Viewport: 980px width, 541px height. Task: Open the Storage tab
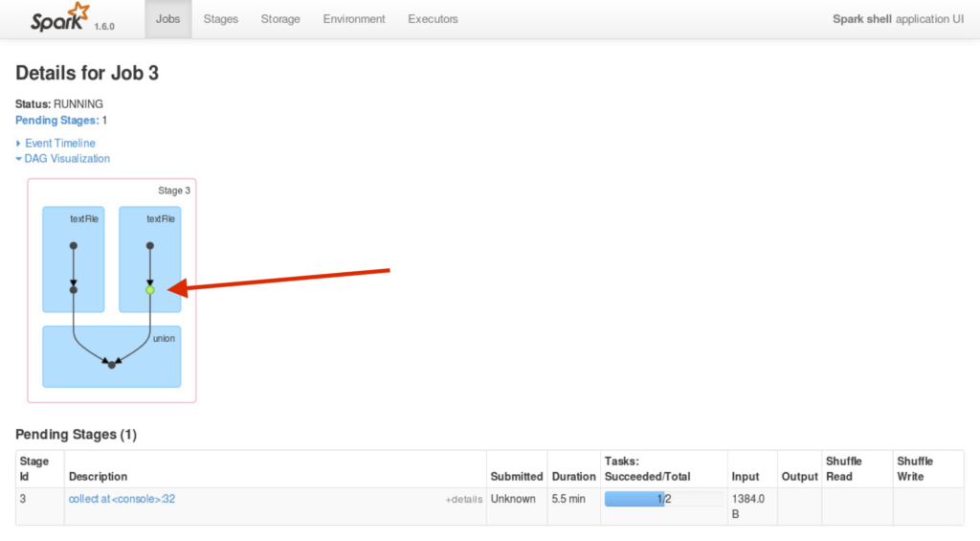coord(280,19)
